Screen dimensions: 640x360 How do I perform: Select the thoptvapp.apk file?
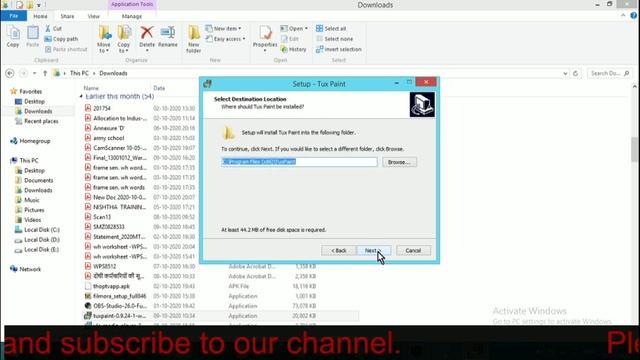(x=111, y=286)
